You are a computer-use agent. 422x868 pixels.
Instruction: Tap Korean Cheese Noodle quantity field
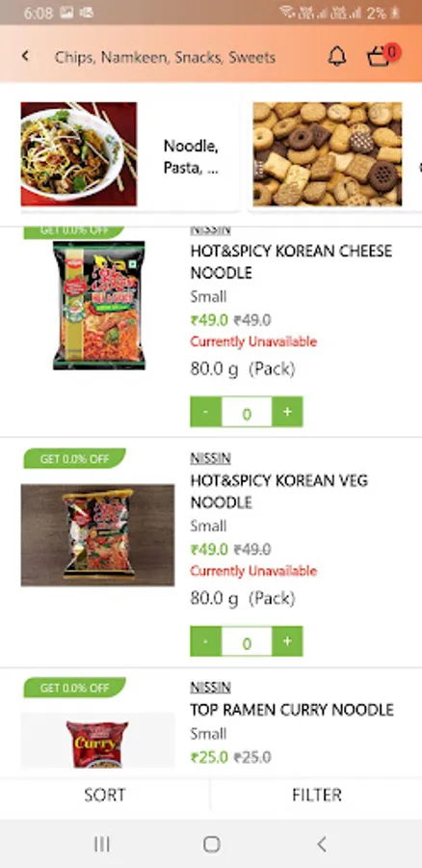coord(247,413)
